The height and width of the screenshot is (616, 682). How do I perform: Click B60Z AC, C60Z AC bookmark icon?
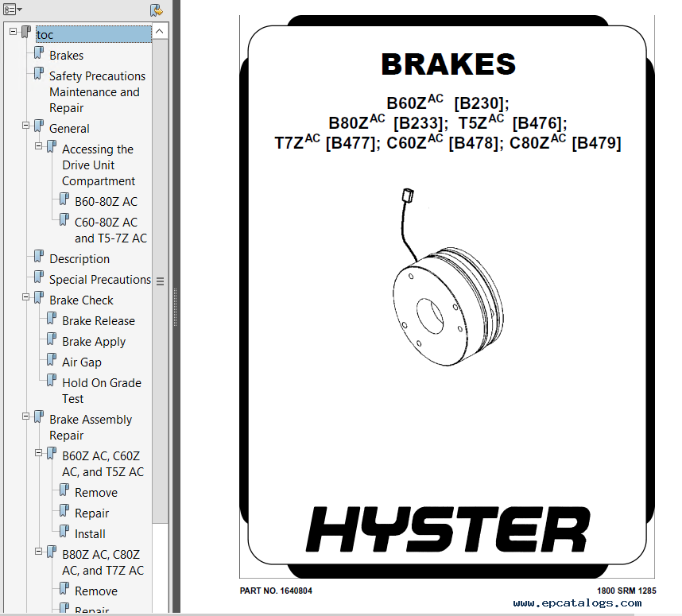(52, 453)
